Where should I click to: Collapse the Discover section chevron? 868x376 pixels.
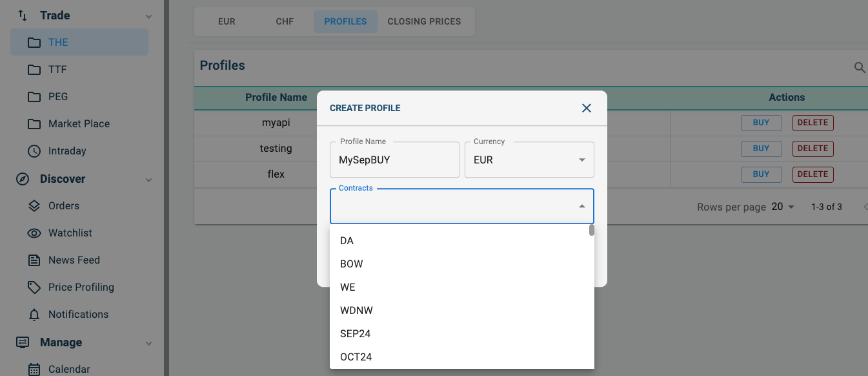click(149, 180)
